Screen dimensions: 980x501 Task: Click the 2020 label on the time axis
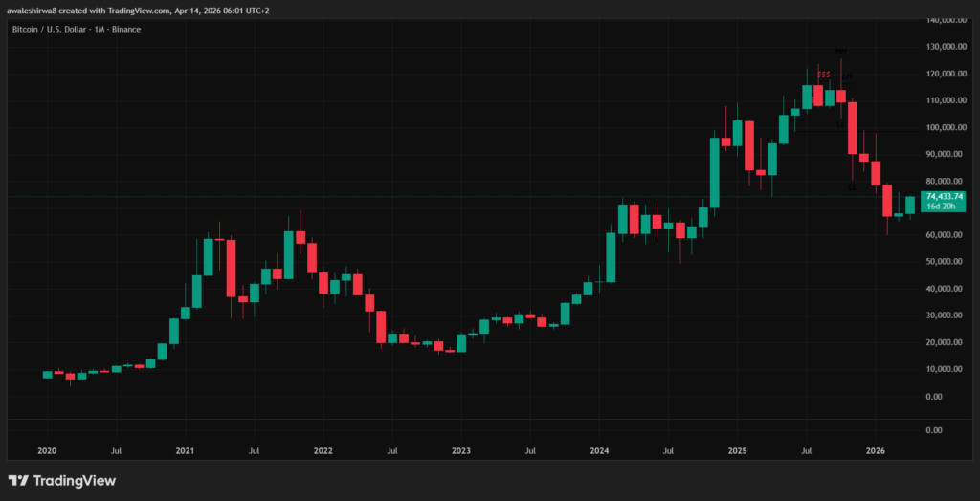(x=47, y=449)
